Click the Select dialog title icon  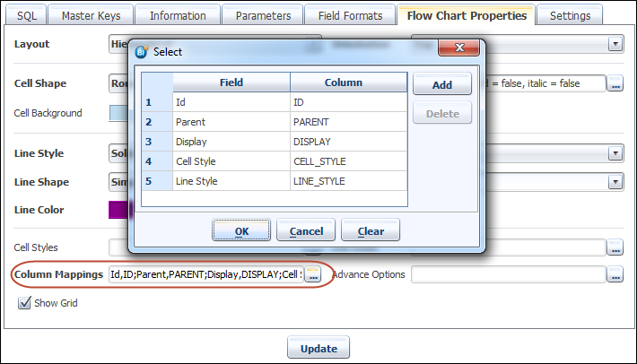(142, 52)
